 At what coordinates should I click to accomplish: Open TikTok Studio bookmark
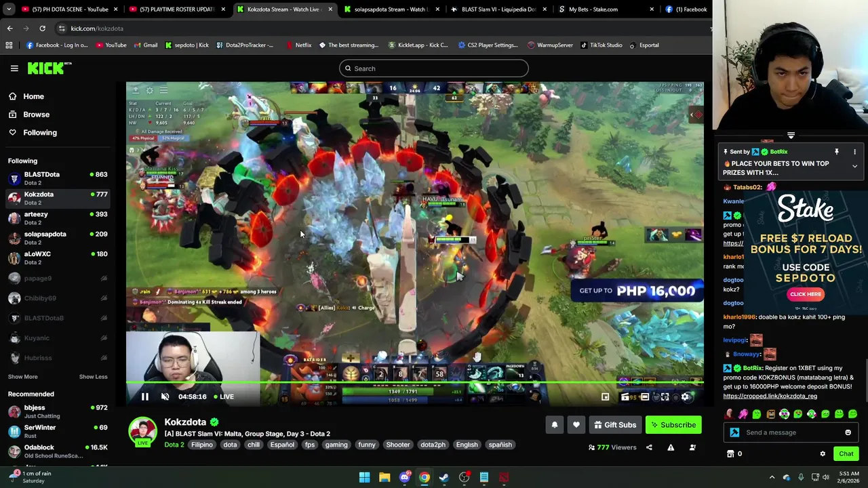(601, 45)
